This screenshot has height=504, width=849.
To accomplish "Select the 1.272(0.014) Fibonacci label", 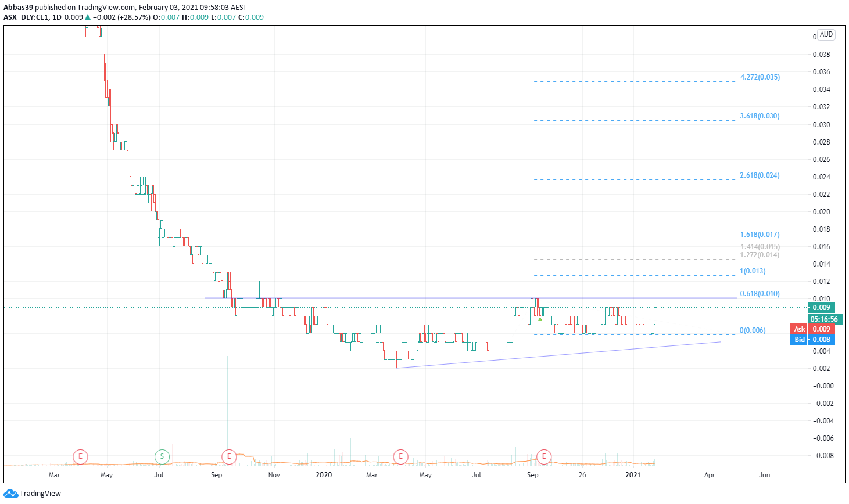I will tap(760, 255).
